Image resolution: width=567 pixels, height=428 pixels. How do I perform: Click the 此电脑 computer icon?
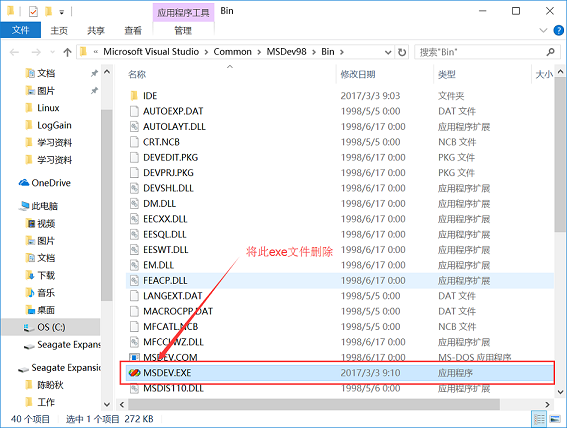click(x=24, y=206)
